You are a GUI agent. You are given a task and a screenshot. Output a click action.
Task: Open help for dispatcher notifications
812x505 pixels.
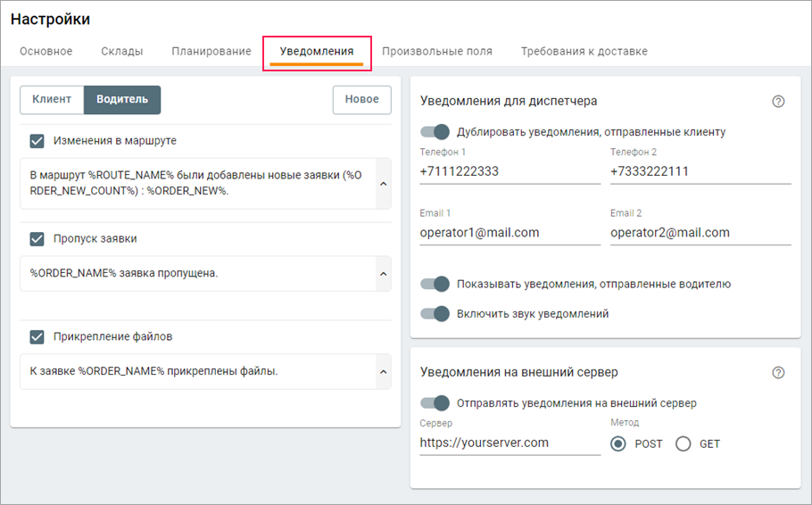pos(778,102)
